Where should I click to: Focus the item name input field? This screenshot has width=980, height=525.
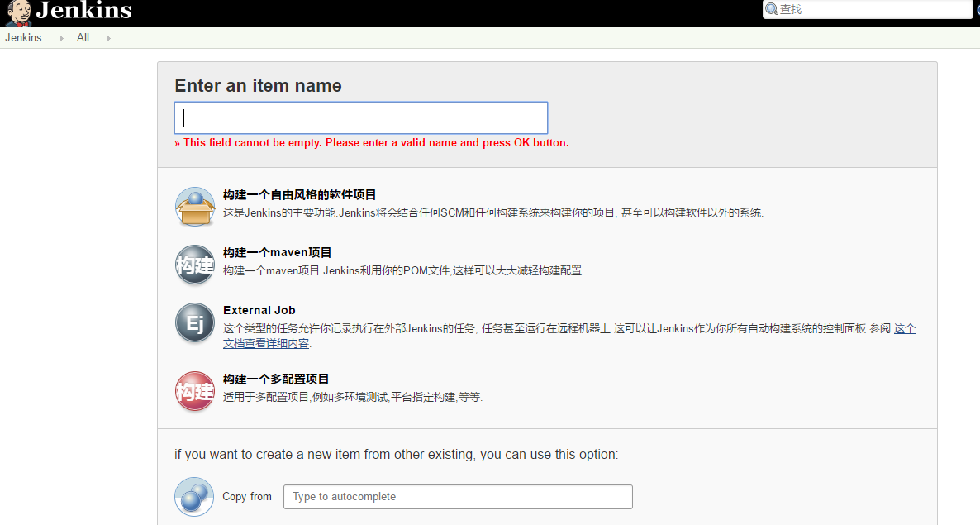click(x=361, y=117)
